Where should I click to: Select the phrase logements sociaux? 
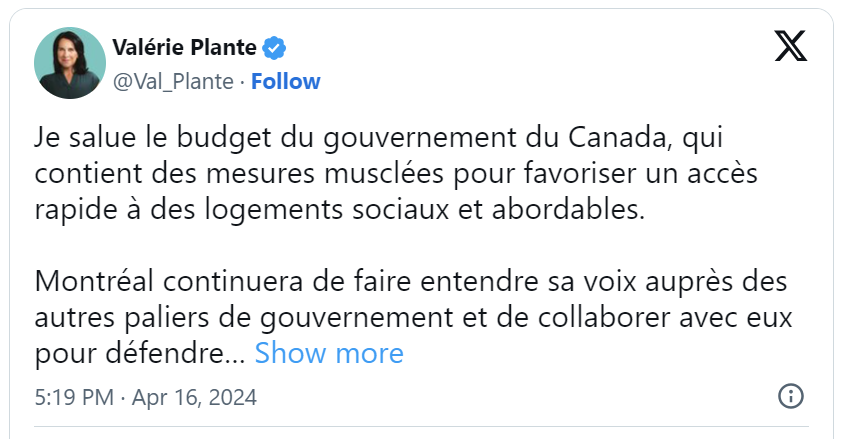pos(327,210)
